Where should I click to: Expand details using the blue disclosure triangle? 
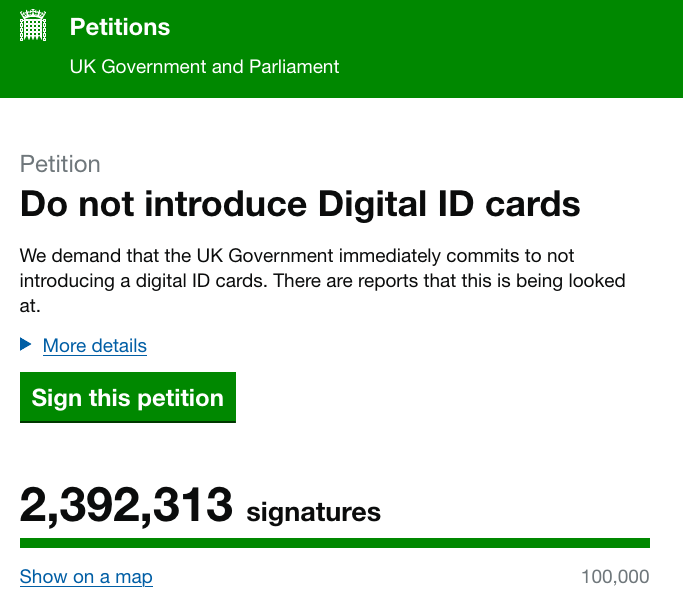[26, 345]
